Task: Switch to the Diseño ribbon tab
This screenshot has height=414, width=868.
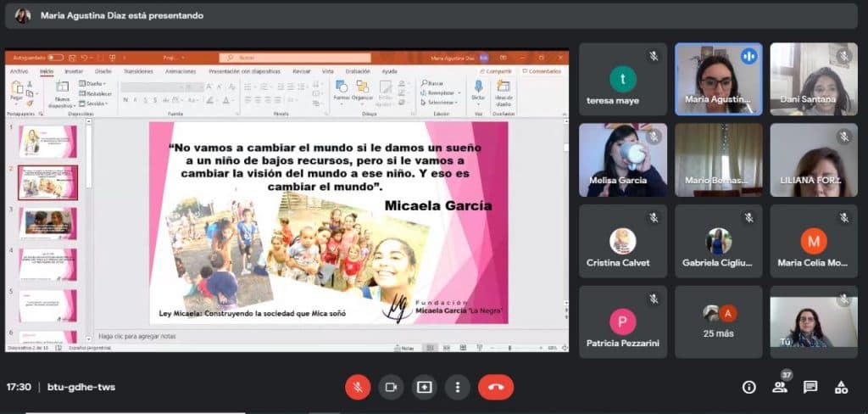Action: click(103, 71)
